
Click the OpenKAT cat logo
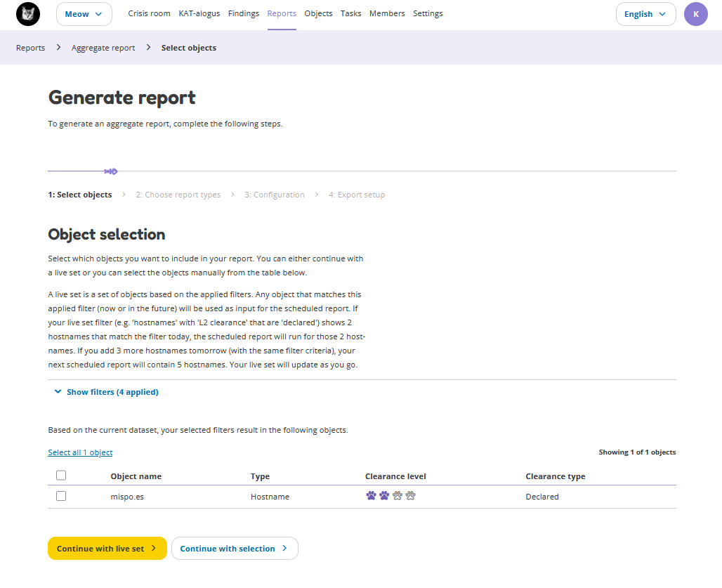click(28, 14)
